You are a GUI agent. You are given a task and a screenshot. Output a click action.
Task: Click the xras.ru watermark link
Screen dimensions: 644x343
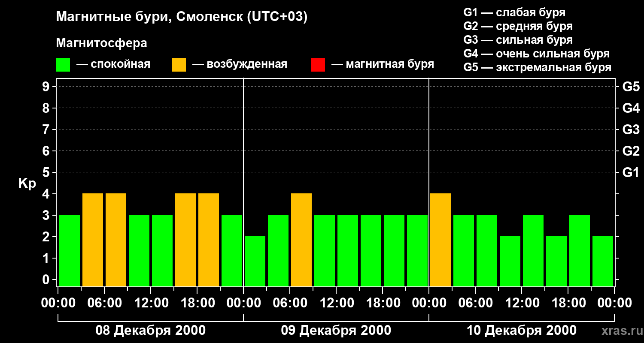620,331
